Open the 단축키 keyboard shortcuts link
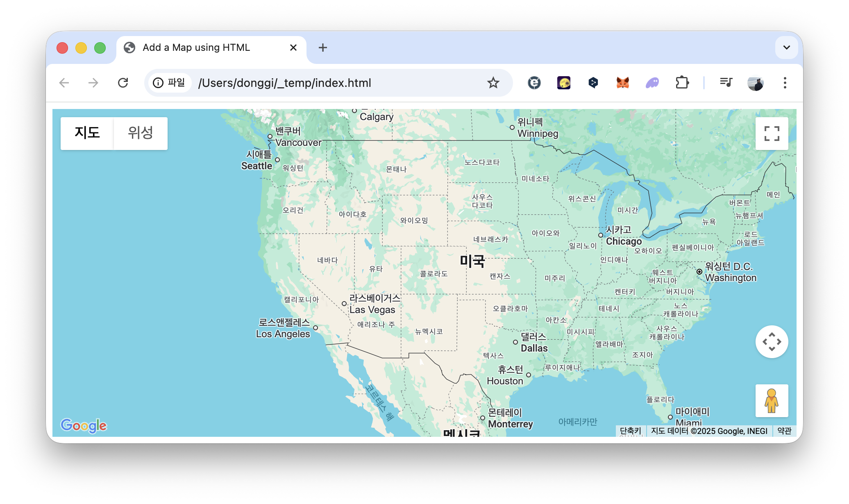Viewport: 849px width, 504px height. tap(630, 431)
